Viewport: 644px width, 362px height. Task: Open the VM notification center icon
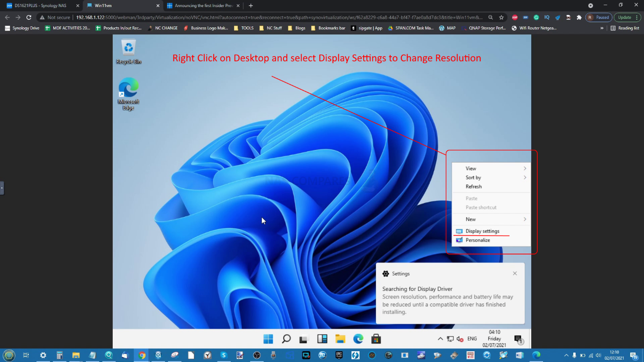point(518,339)
